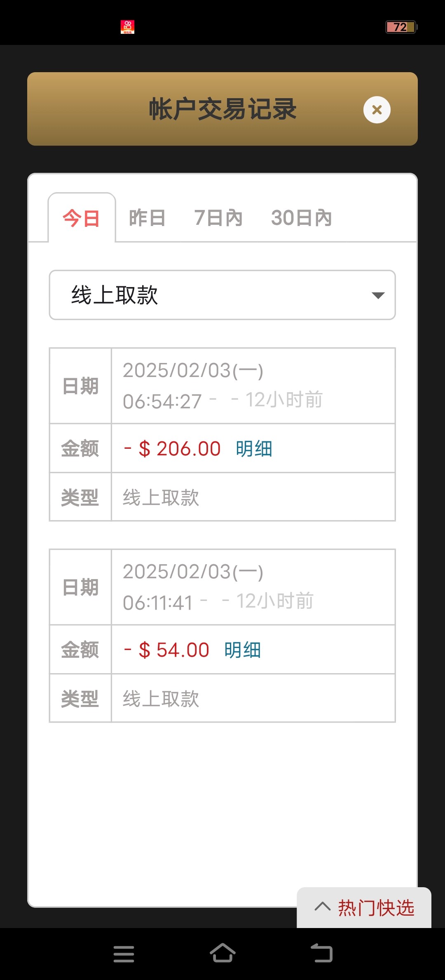The width and height of the screenshot is (445, 980).
Task: Tap the red app notification icon
Action: click(x=127, y=27)
